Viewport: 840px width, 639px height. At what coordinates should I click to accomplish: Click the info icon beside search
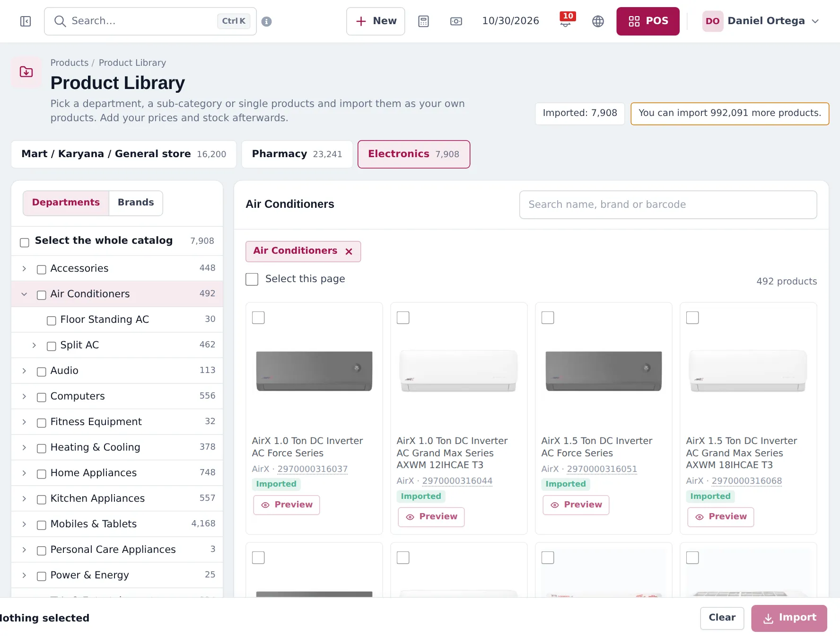point(267,21)
